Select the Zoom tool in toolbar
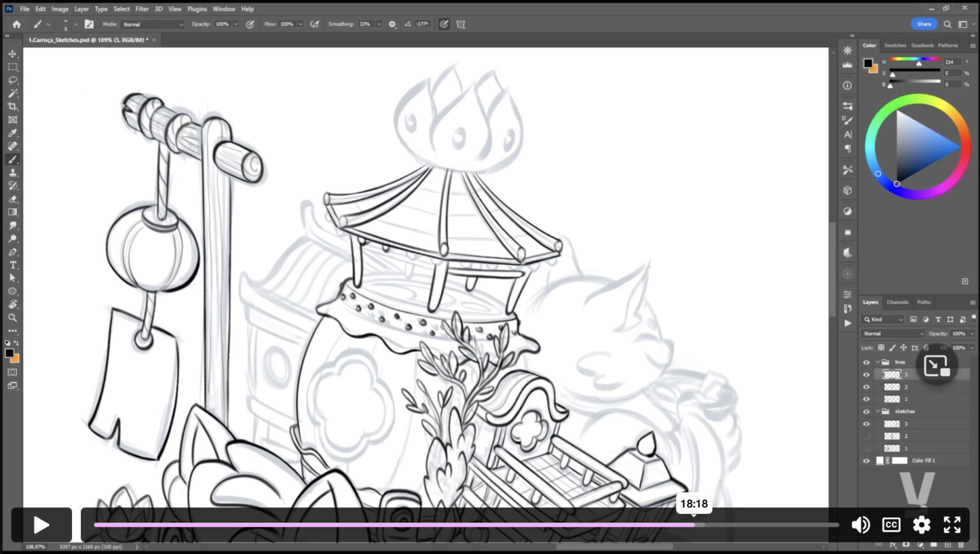 point(12,317)
